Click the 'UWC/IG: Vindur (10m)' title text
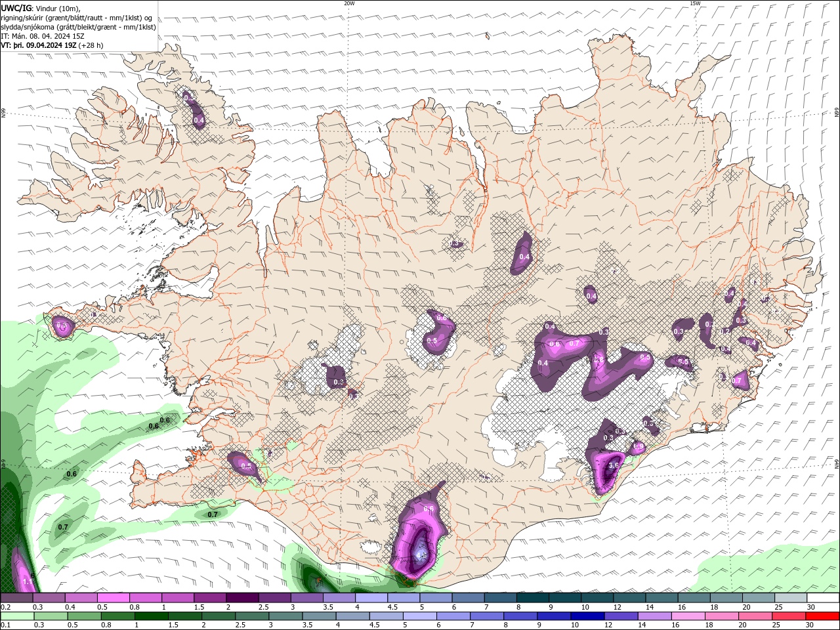The width and height of the screenshot is (840, 630). pyautogui.click(x=41, y=8)
